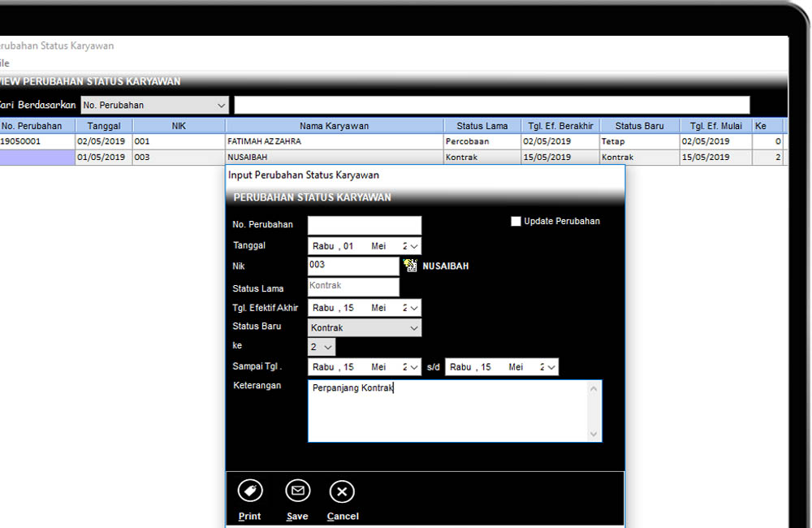This screenshot has height=528, width=812.
Task: Expand the Tanggal date picker
Action: point(414,246)
